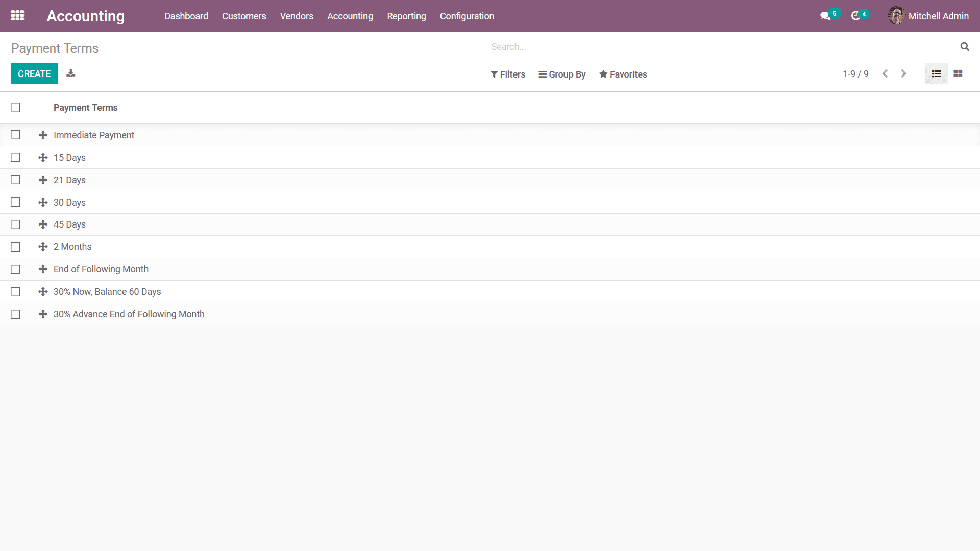980x551 pixels.
Task: Click drag handle for 15 Days
Action: 43,158
